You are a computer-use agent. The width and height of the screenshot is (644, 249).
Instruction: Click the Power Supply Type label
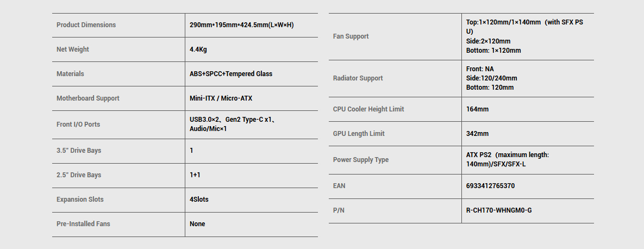[x=361, y=160]
